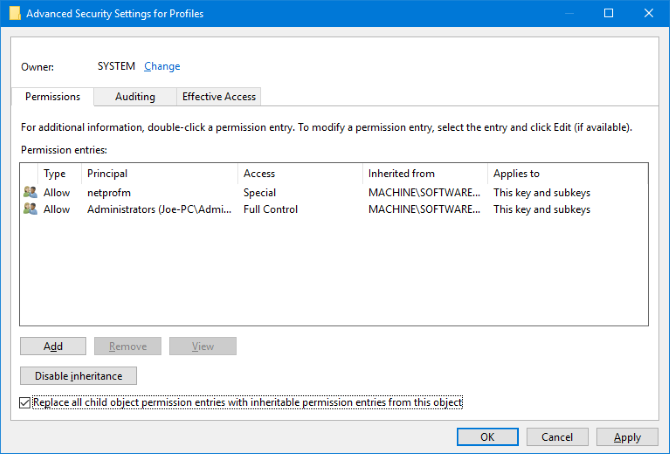Click the folder icon in title bar
The width and height of the screenshot is (670, 454).
(13, 13)
